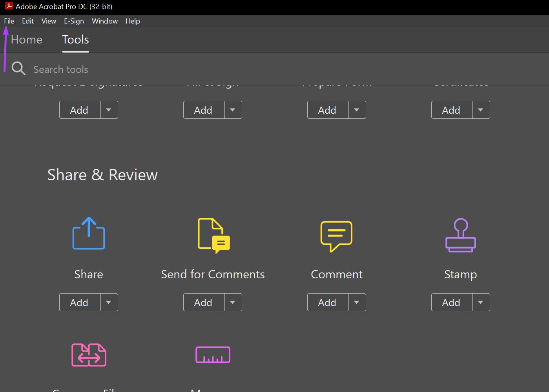This screenshot has height=392, width=549.
Task: Switch to the Home tab
Action: pos(26,40)
